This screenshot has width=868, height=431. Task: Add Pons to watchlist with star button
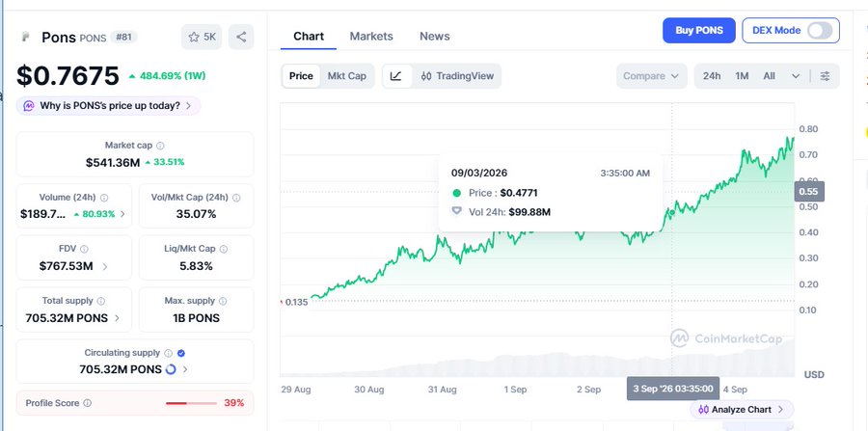[x=202, y=37]
